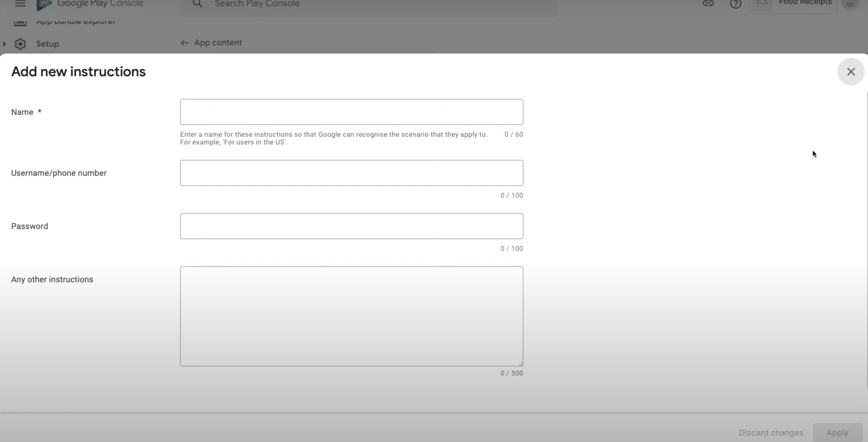Open the hamburger navigation menu

click(x=20, y=3)
